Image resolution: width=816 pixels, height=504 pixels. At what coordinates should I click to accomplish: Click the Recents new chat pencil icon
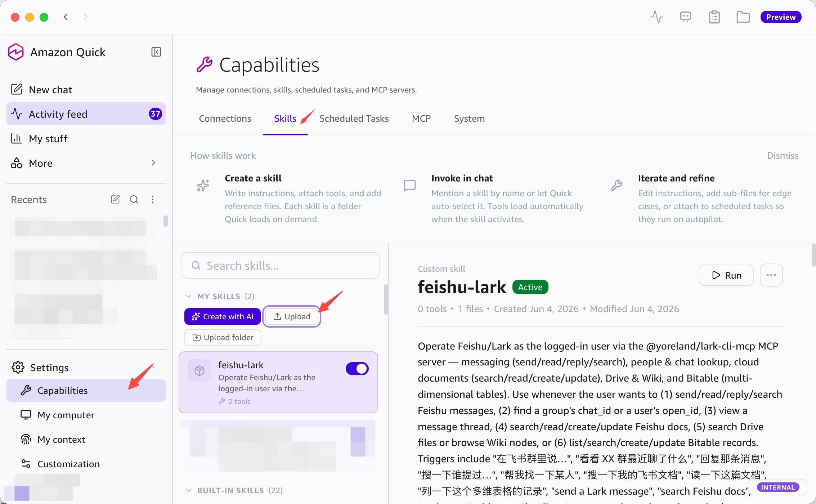tap(115, 199)
